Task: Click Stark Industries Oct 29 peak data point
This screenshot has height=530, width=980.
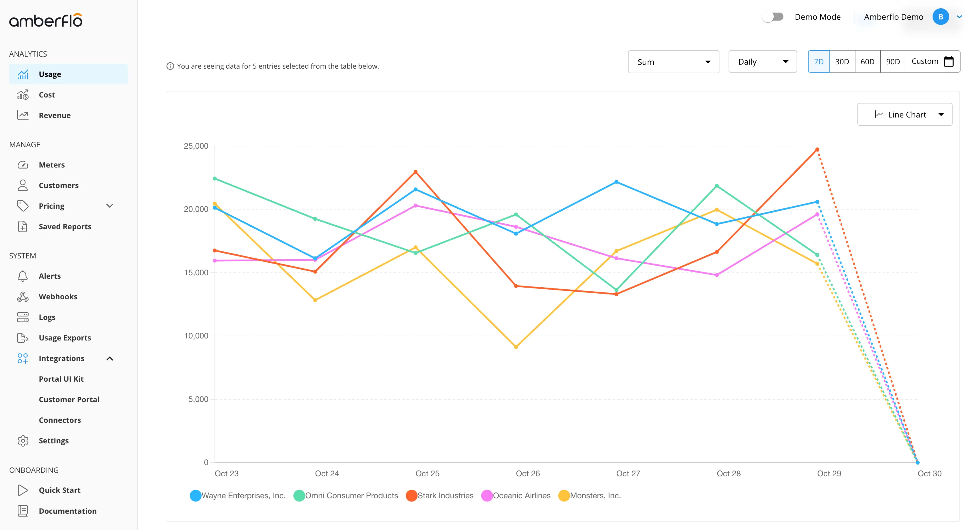Action: [817, 150]
